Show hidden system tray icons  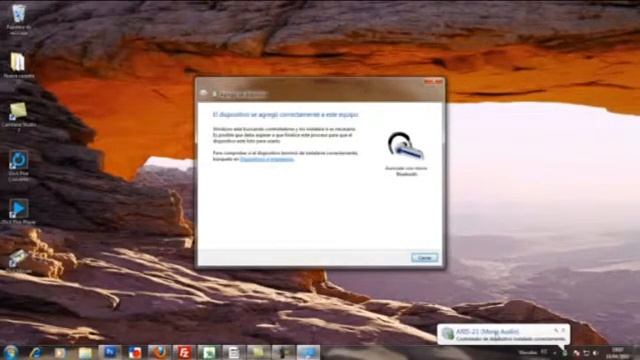[x=555, y=353]
